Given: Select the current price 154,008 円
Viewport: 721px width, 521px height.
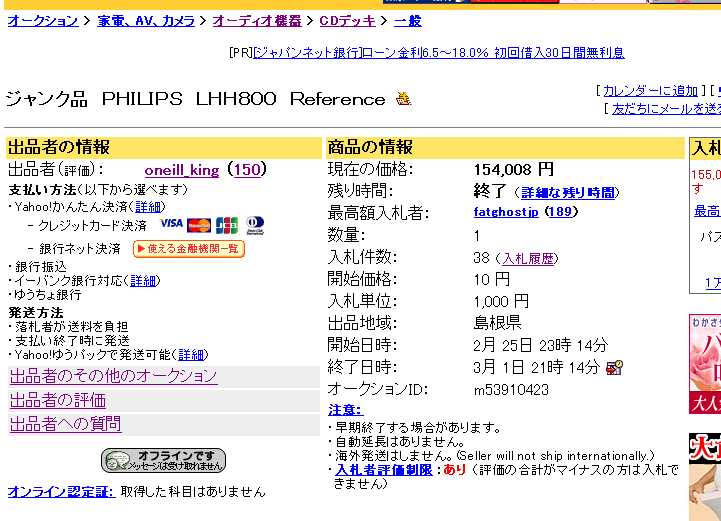Looking at the screenshot, I should (x=514, y=169).
